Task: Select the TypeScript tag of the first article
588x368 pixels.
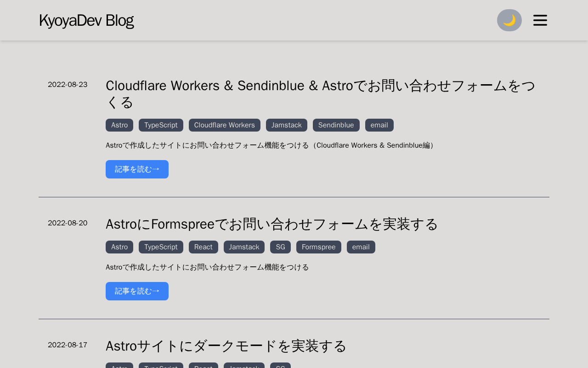Action: click(x=161, y=125)
